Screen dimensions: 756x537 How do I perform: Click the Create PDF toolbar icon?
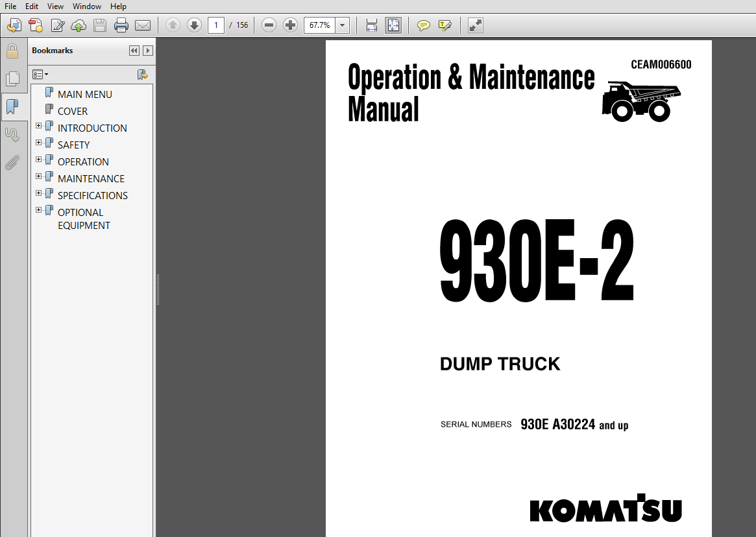pyautogui.click(x=36, y=25)
